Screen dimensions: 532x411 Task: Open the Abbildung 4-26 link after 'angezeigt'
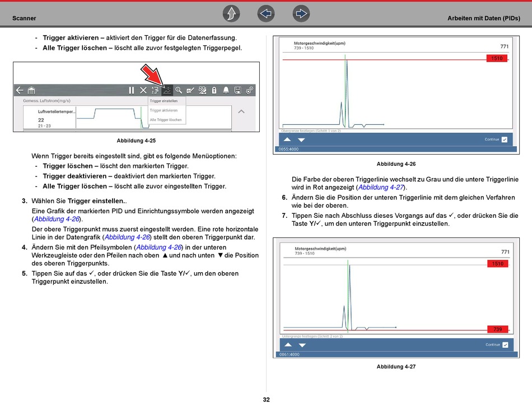(x=57, y=219)
